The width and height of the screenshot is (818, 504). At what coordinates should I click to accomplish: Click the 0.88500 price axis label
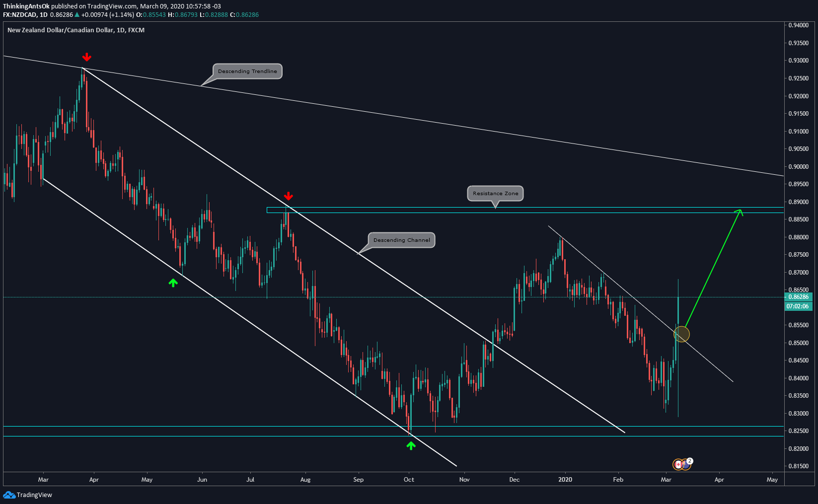click(799, 219)
